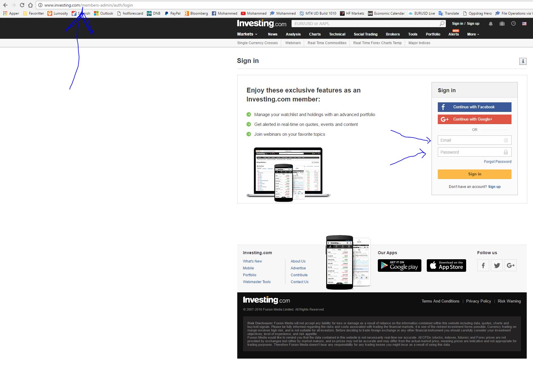This screenshot has height=392, width=533.
Task: Open the notifications bell icon
Action: pos(491,24)
